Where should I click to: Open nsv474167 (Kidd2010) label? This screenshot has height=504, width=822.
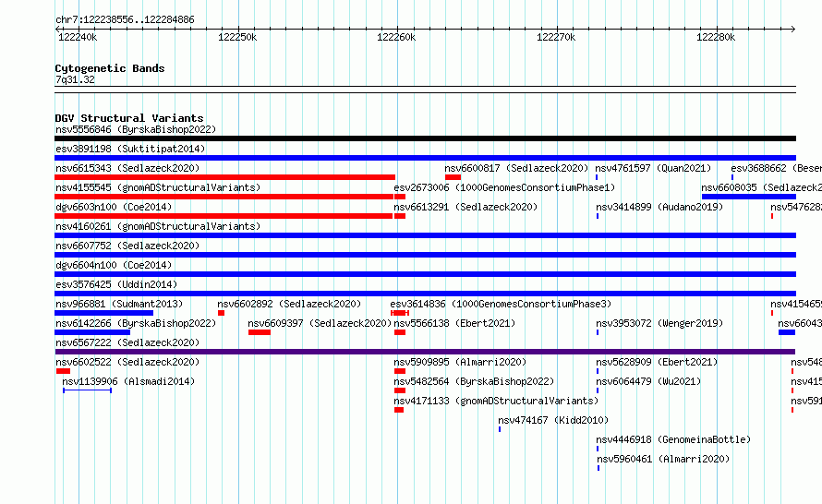coord(553,420)
